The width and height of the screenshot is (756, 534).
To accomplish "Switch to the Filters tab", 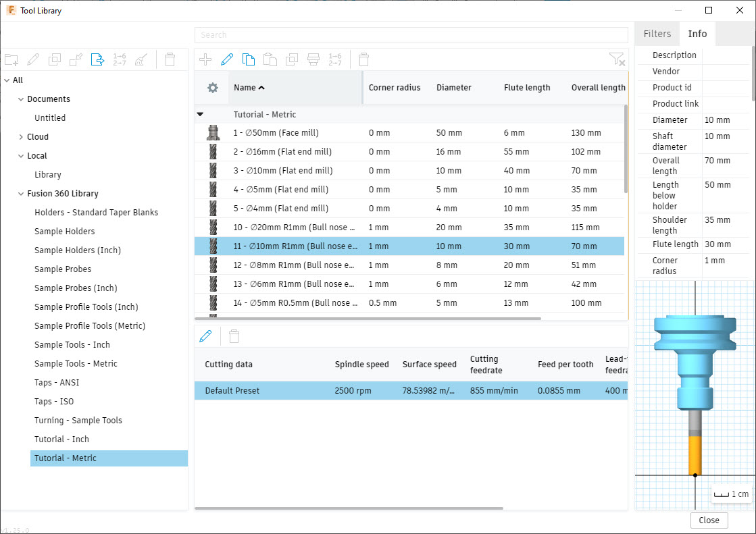I will pyautogui.click(x=657, y=34).
